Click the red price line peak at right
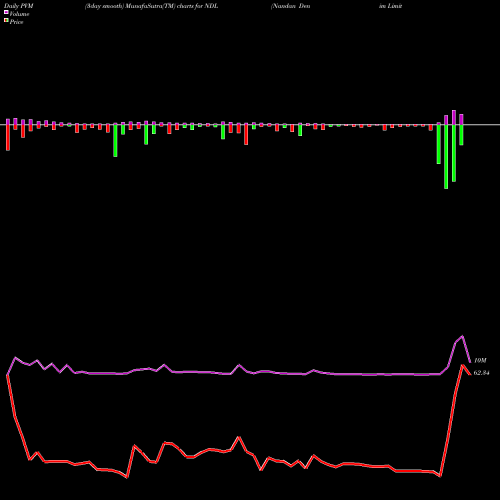 [x=462, y=365]
